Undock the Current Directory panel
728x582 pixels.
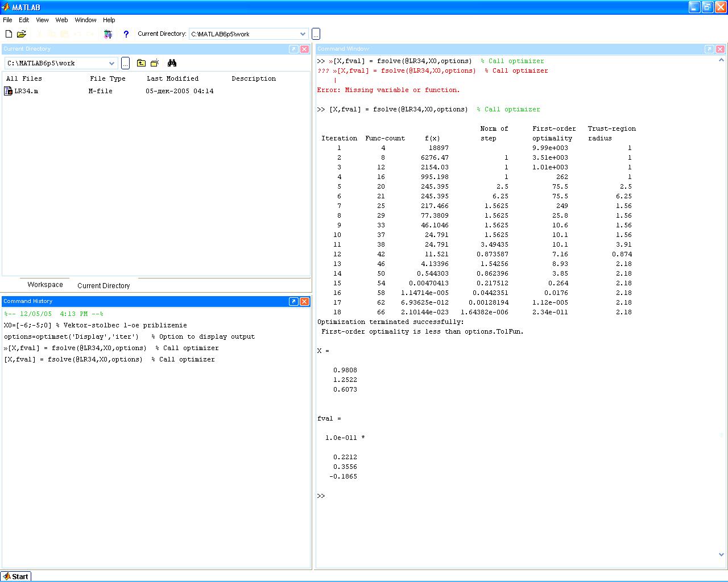pyautogui.click(x=293, y=49)
